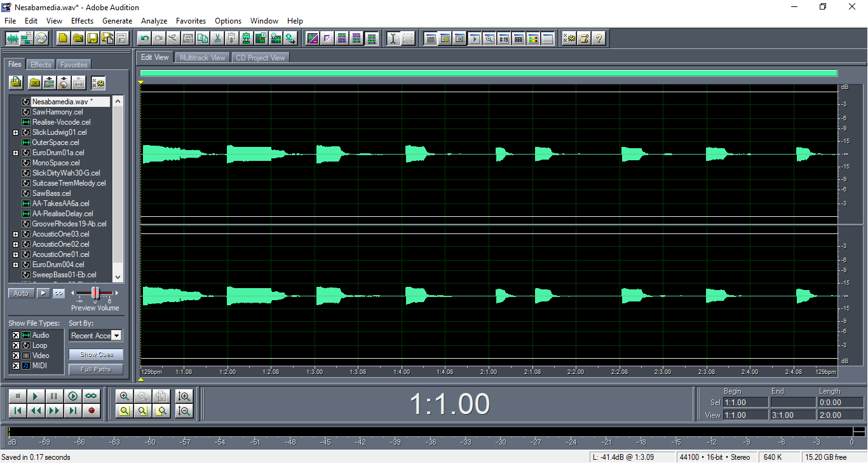Click the scissors Cut icon in toolbar
This screenshot has height=463, width=868.
217,38
